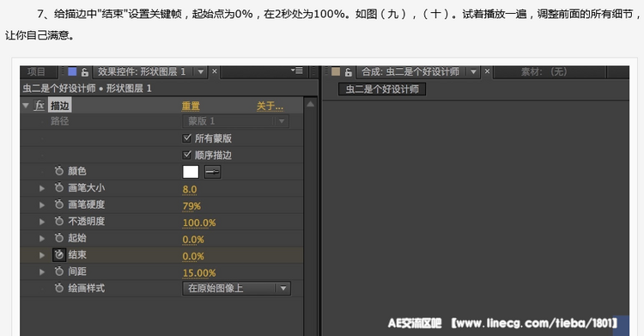Toggle the lock icon on 效果控件 panel
644x336 pixels.
click(x=85, y=72)
